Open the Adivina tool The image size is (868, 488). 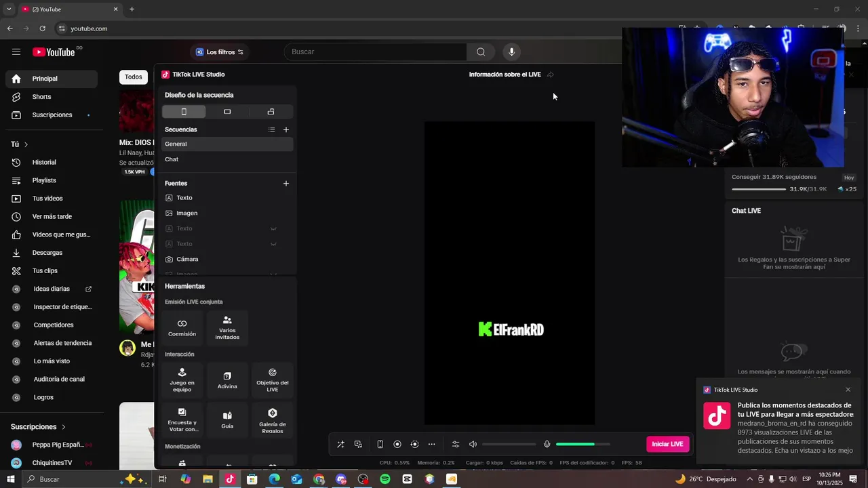tap(227, 380)
